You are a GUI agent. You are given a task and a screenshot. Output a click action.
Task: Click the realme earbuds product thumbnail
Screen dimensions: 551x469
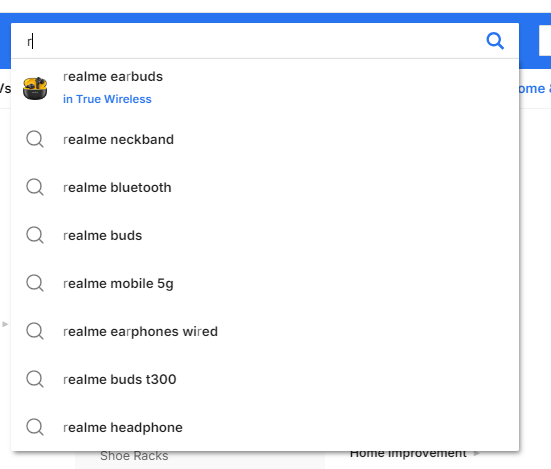pos(35,88)
